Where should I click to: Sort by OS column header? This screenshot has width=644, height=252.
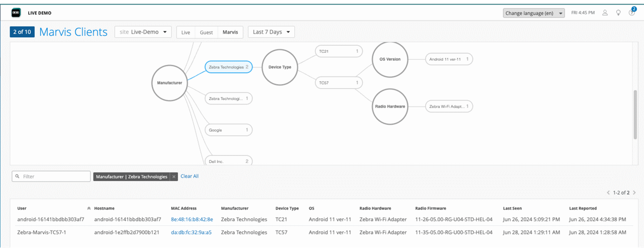coord(311,208)
